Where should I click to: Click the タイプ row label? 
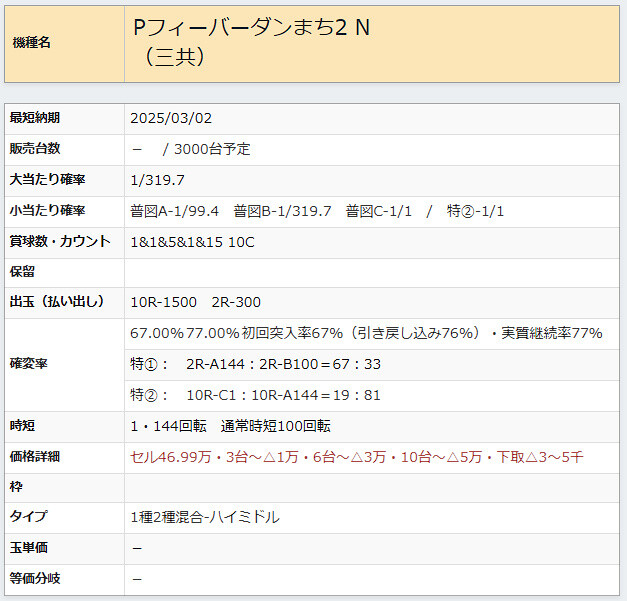[28, 516]
